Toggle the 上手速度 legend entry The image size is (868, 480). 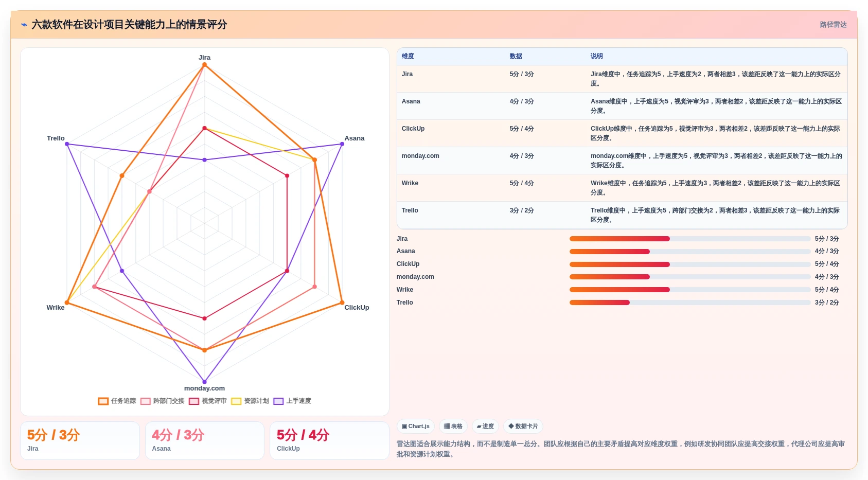pyautogui.click(x=292, y=401)
